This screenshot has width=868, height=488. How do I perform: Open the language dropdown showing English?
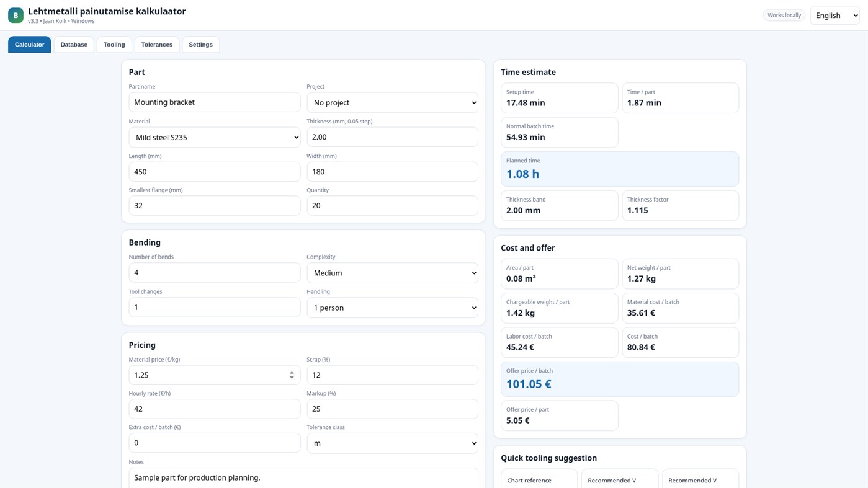[x=834, y=16]
